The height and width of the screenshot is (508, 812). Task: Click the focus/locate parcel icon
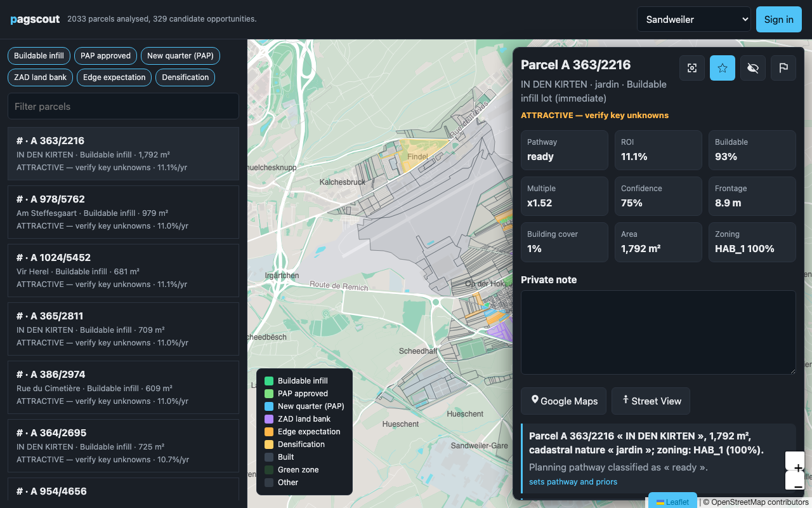692,68
